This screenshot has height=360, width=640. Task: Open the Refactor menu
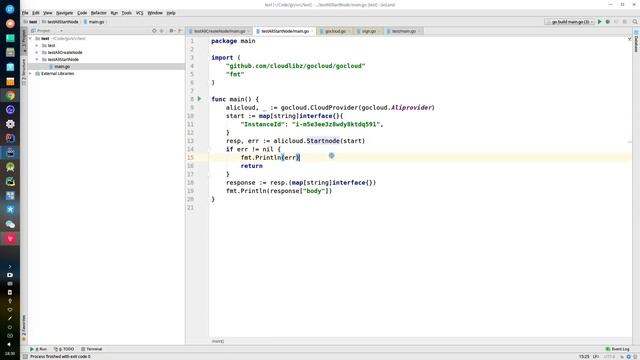click(x=98, y=13)
